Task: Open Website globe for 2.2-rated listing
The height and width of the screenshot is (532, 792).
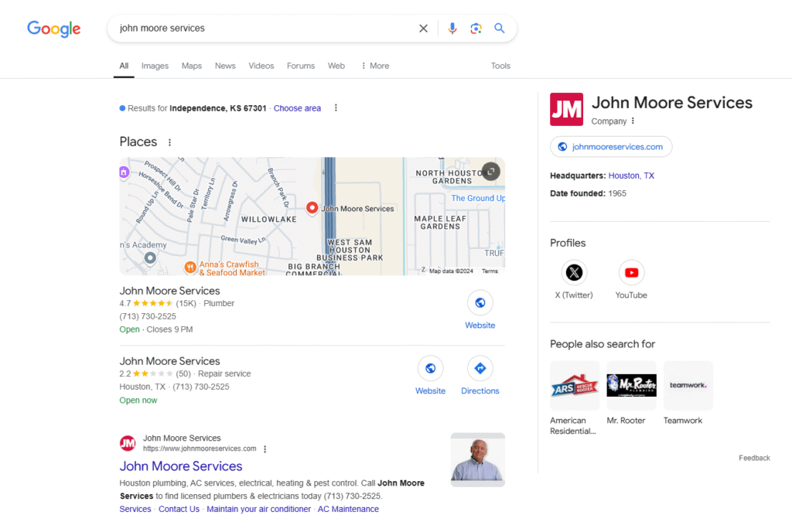Action: pos(430,369)
